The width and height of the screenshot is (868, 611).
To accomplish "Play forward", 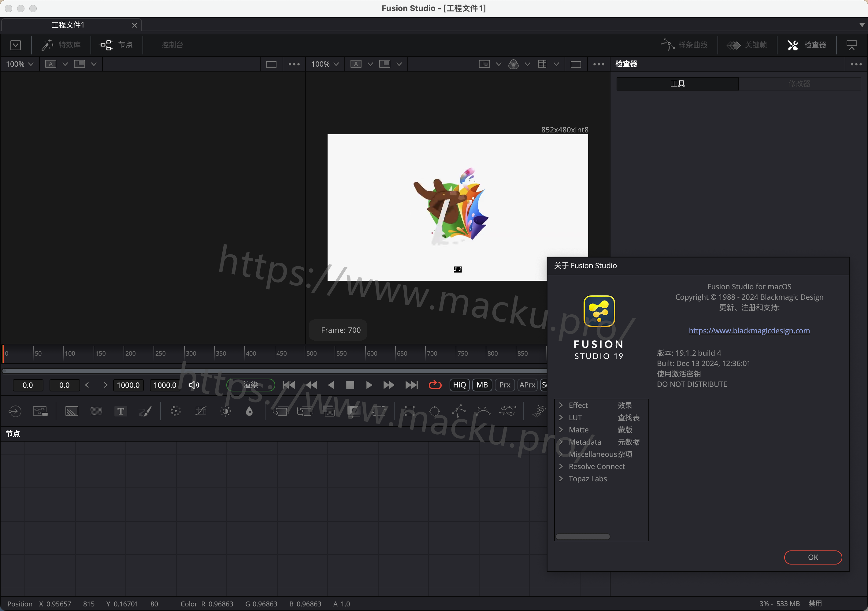I will [369, 384].
